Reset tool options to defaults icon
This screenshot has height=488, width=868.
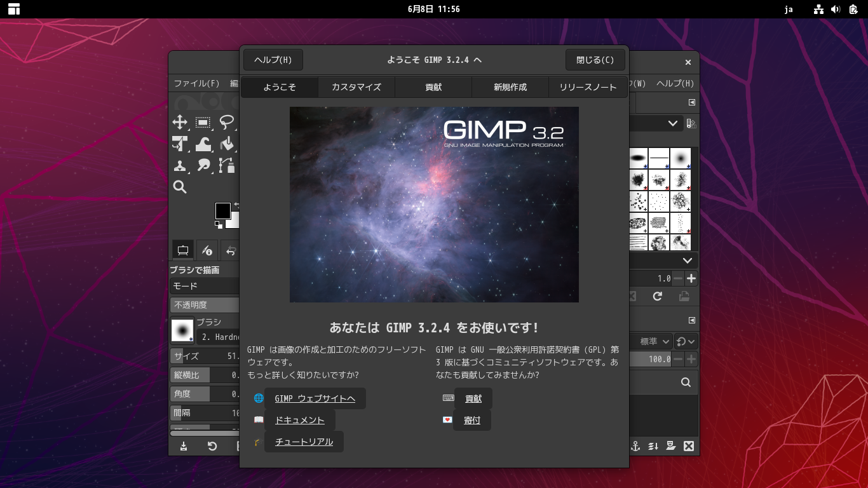[212, 446]
